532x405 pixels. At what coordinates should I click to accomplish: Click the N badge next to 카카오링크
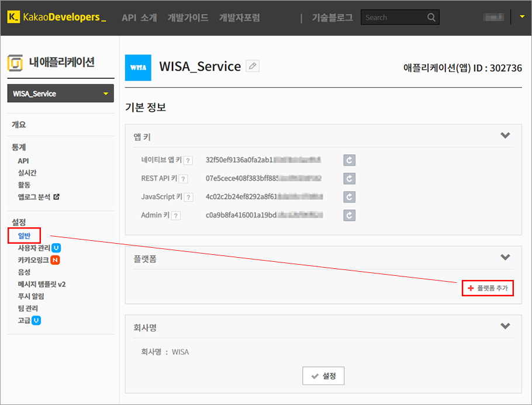click(55, 260)
